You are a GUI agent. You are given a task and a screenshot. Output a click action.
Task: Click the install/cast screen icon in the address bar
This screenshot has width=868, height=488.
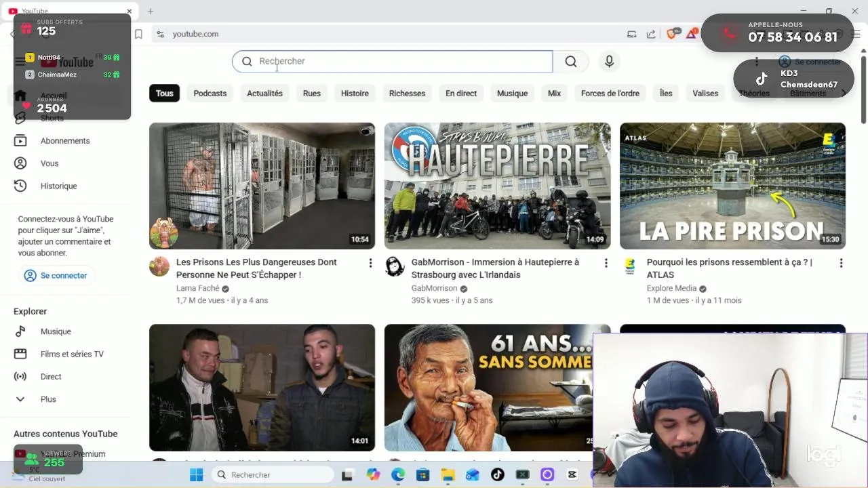point(632,34)
